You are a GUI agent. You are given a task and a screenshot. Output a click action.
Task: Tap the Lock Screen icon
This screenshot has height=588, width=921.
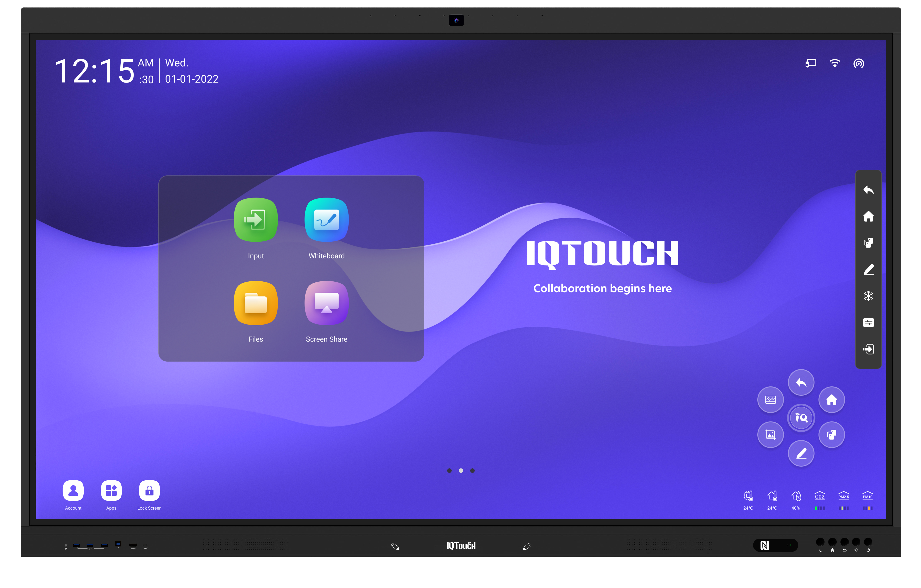tap(149, 490)
